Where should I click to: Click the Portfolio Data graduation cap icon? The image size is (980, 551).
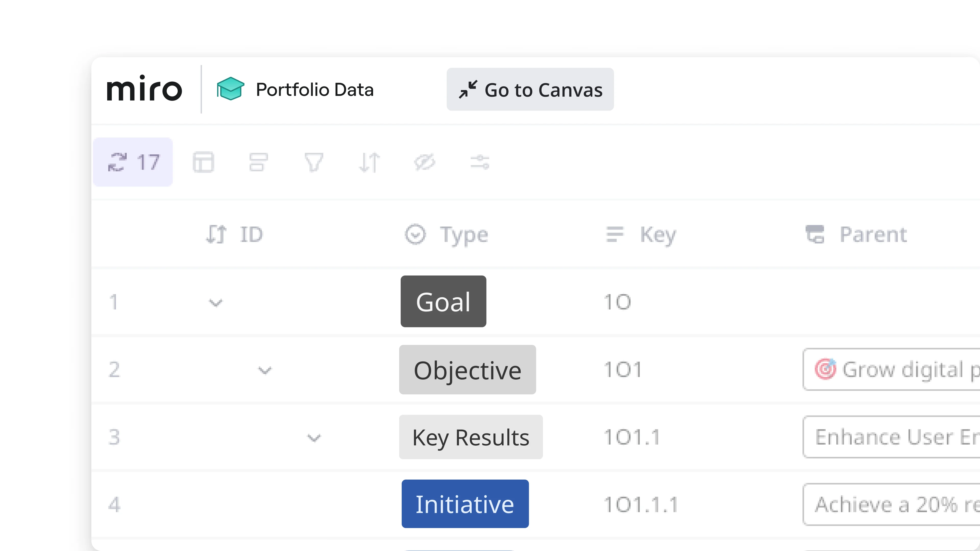pos(230,89)
